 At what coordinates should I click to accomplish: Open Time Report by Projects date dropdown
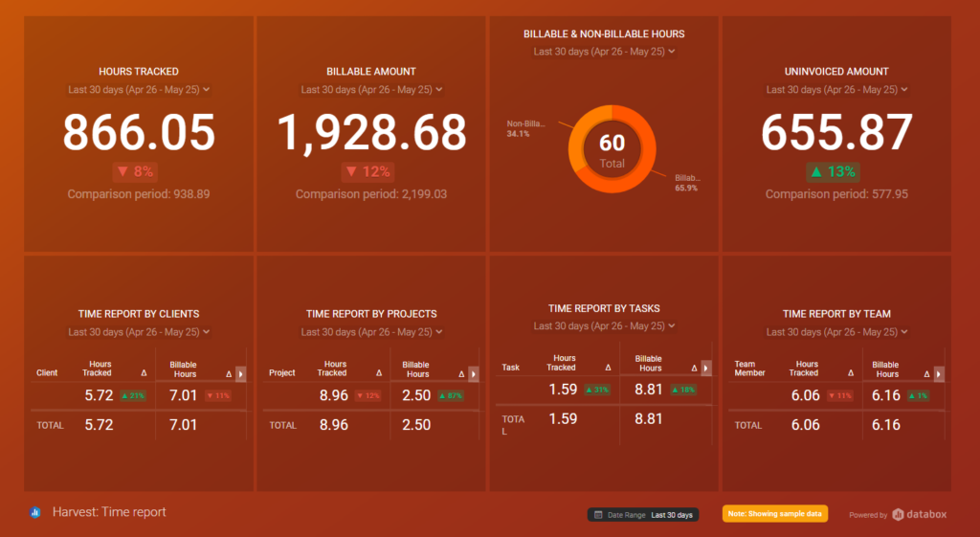[x=371, y=332]
